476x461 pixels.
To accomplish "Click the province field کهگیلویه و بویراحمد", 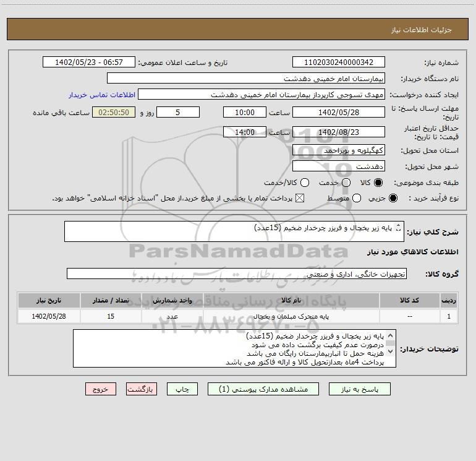I will click(x=339, y=150).
